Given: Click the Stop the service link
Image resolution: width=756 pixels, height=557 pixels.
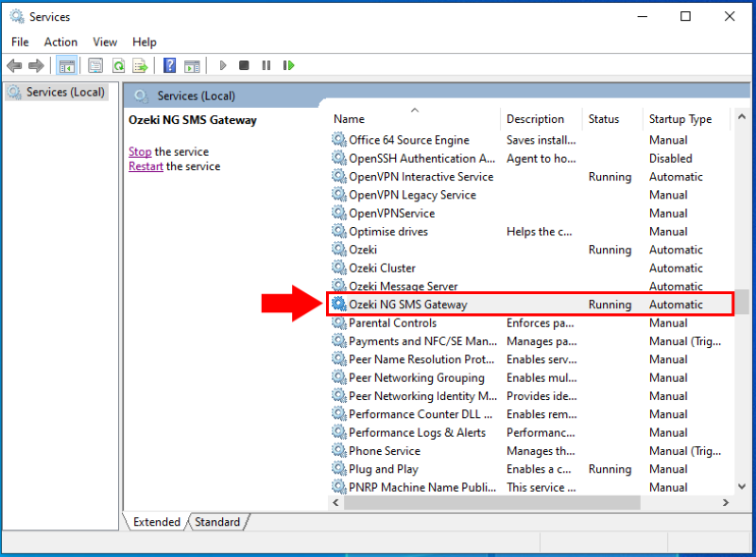Looking at the screenshot, I should click(140, 151).
